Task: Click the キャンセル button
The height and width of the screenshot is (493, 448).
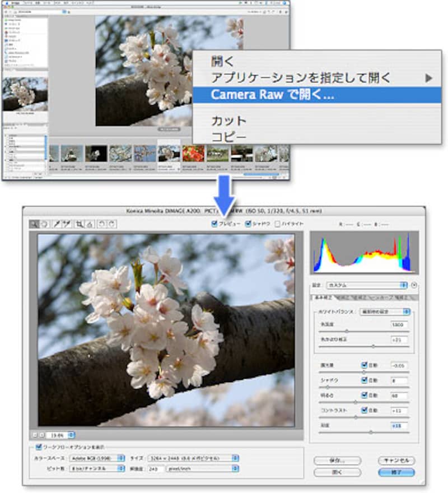Action: pyautogui.click(x=396, y=460)
